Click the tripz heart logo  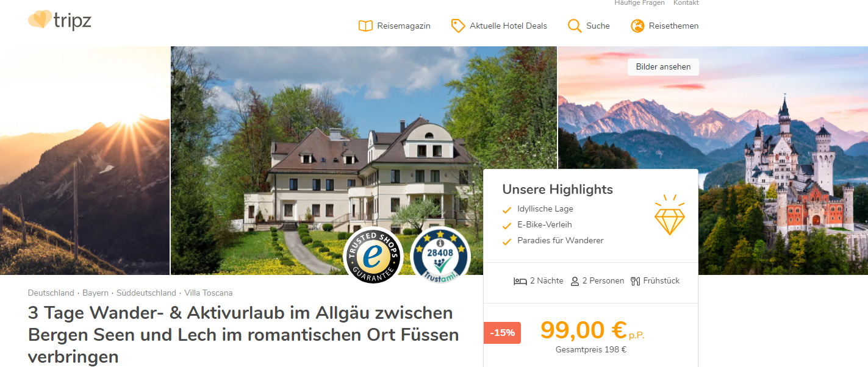click(40, 20)
